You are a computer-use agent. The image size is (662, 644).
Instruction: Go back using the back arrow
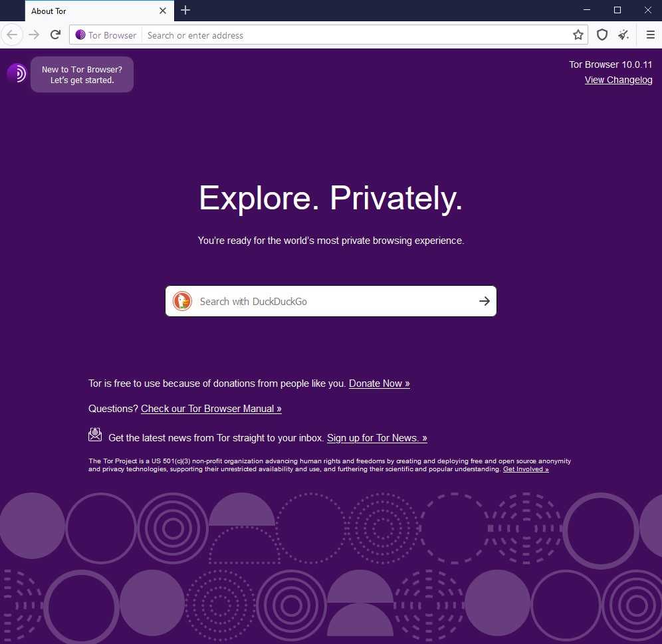[12, 35]
